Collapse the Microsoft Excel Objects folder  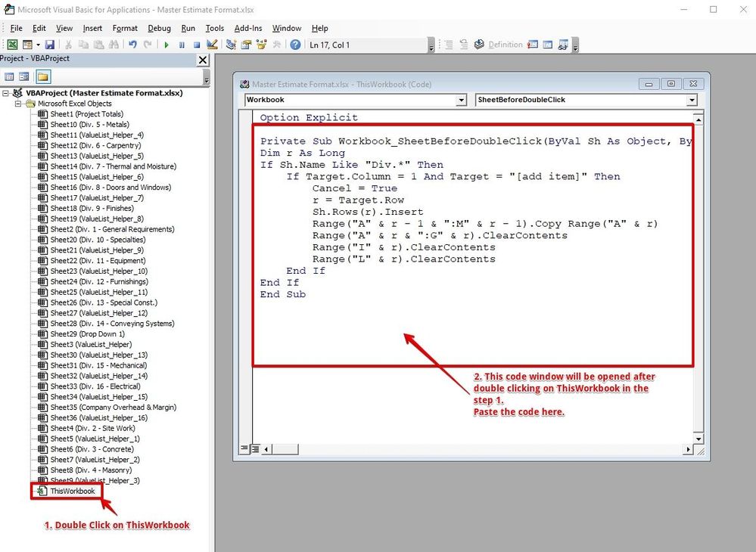tap(18, 104)
